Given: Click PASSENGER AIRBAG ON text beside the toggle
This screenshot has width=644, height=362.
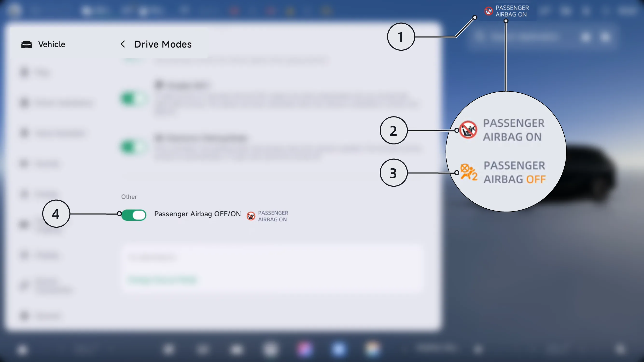Looking at the screenshot, I should pyautogui.click(x=273, y=216).
